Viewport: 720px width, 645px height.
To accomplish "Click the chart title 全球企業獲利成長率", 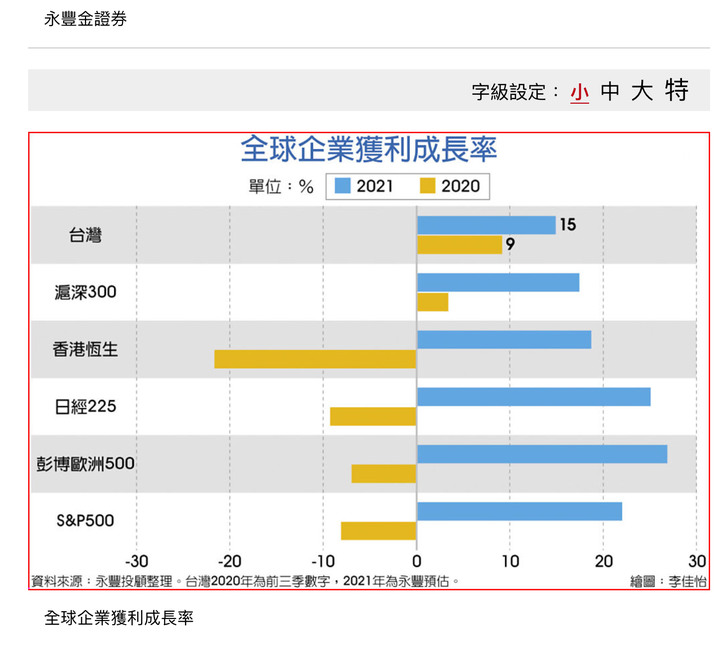I will (x=369, y=149).
